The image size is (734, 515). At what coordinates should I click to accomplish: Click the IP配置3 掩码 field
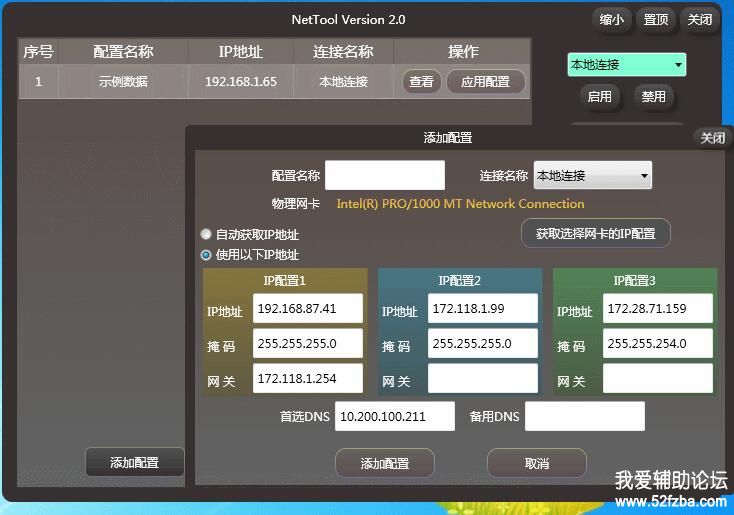(x=657, y=344)
